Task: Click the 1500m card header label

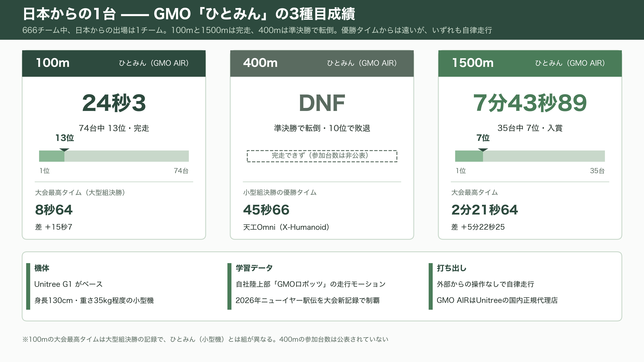Action: 473,63
